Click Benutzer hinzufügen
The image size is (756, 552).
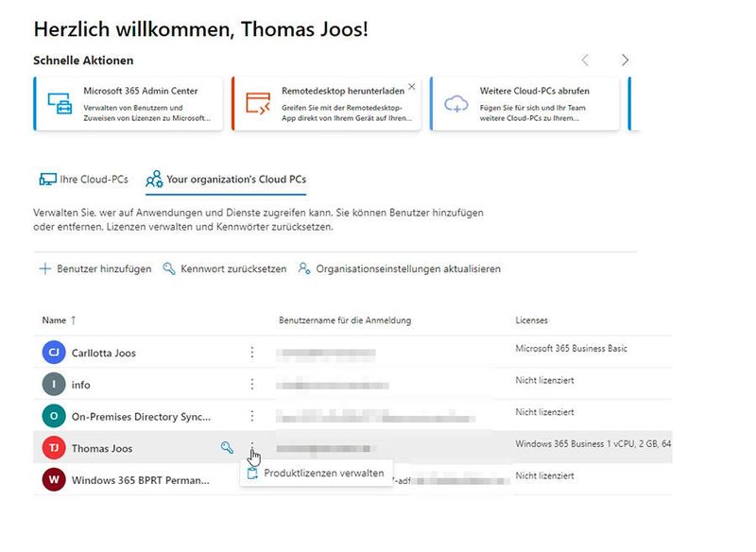point(95,269)
